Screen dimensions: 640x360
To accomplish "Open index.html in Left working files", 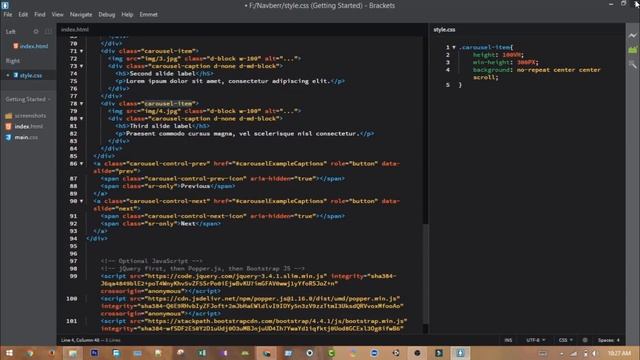I will coord(33,46).
